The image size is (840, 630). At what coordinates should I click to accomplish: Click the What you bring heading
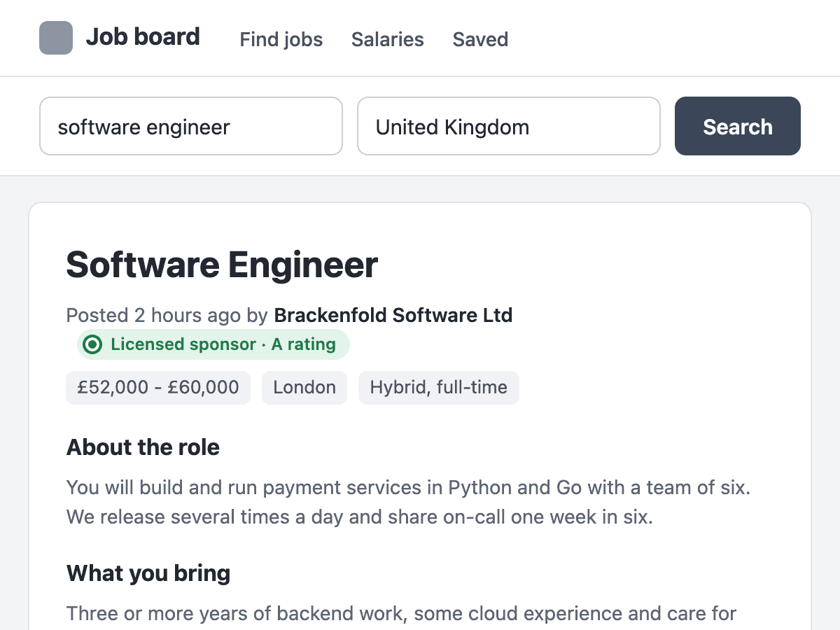[148, 573]
